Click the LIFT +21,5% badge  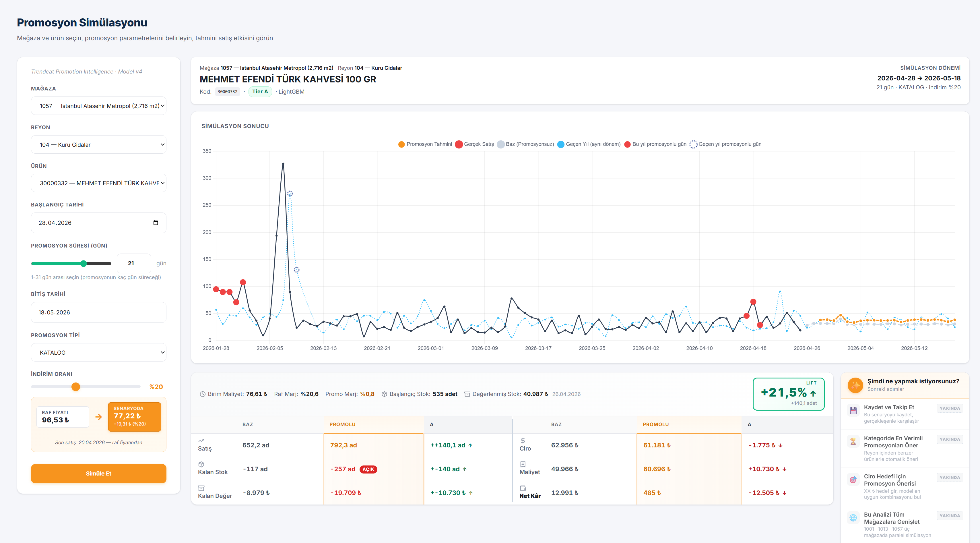pyautogui.click(x=789, y=394)
